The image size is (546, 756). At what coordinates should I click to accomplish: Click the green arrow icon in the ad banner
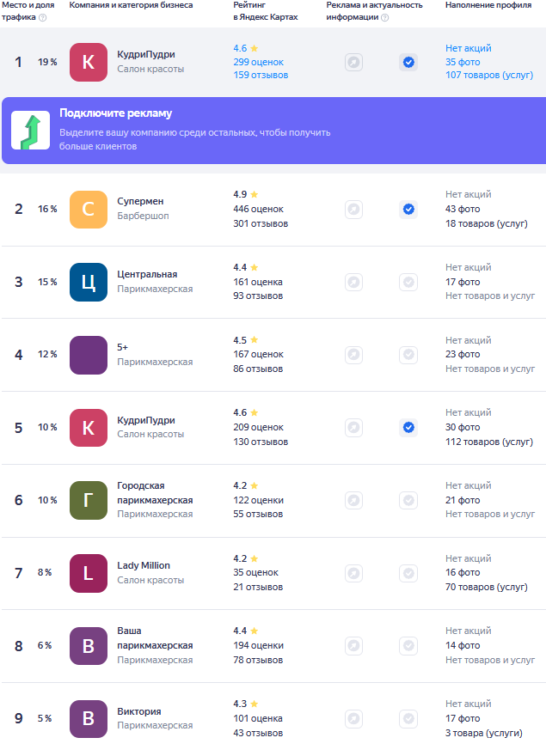pyautogui.click(x=30, y=131)
